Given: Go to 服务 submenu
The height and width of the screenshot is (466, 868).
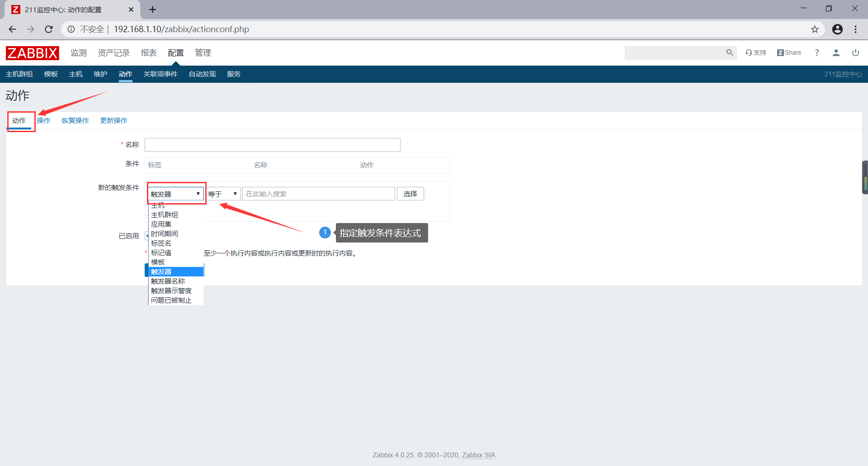Looking at the screenshot, I should coord(234,74).
